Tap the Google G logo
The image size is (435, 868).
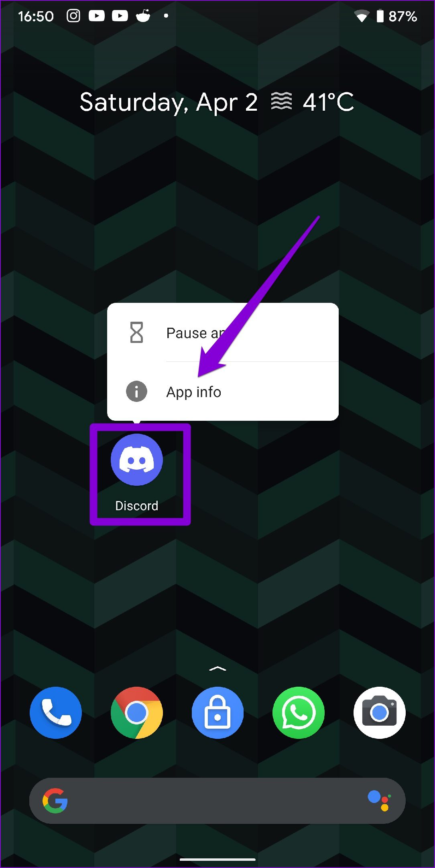(x=55, y=801)
